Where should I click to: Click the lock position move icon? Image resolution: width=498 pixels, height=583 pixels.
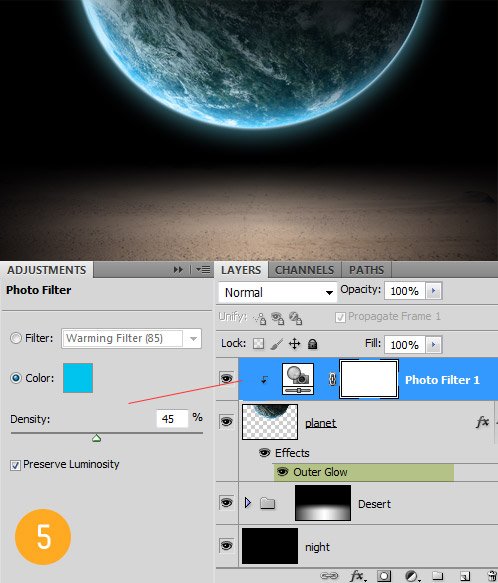(294, 344)
